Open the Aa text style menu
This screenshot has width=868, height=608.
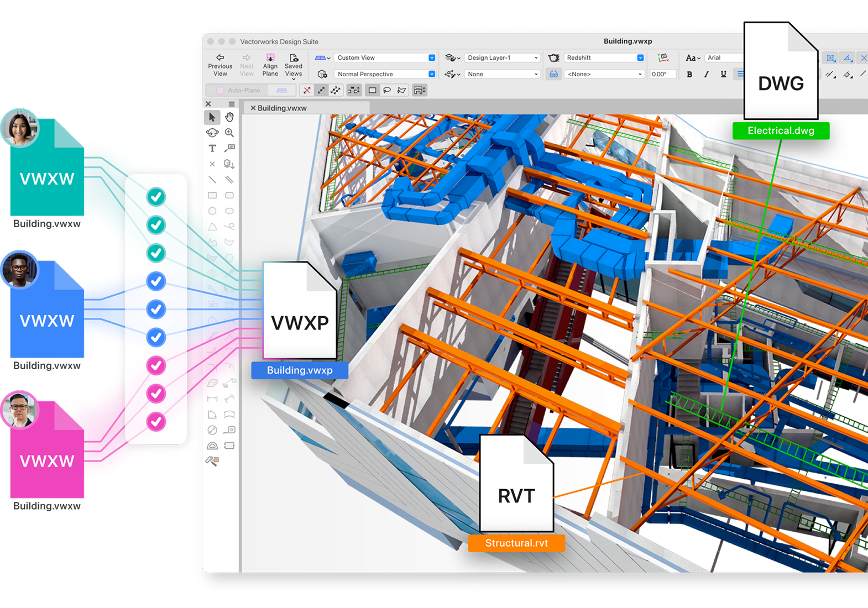(x=693, y=57)
